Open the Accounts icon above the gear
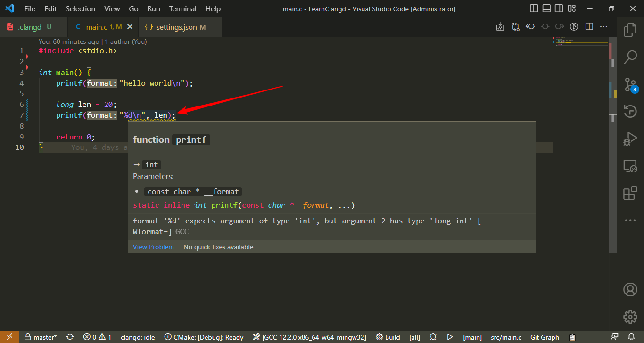644x343 pixels. coord(630,289)
